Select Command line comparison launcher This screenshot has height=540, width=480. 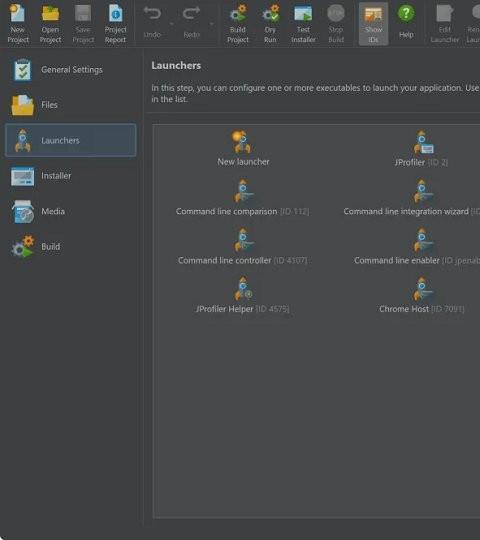pos(242,197)
